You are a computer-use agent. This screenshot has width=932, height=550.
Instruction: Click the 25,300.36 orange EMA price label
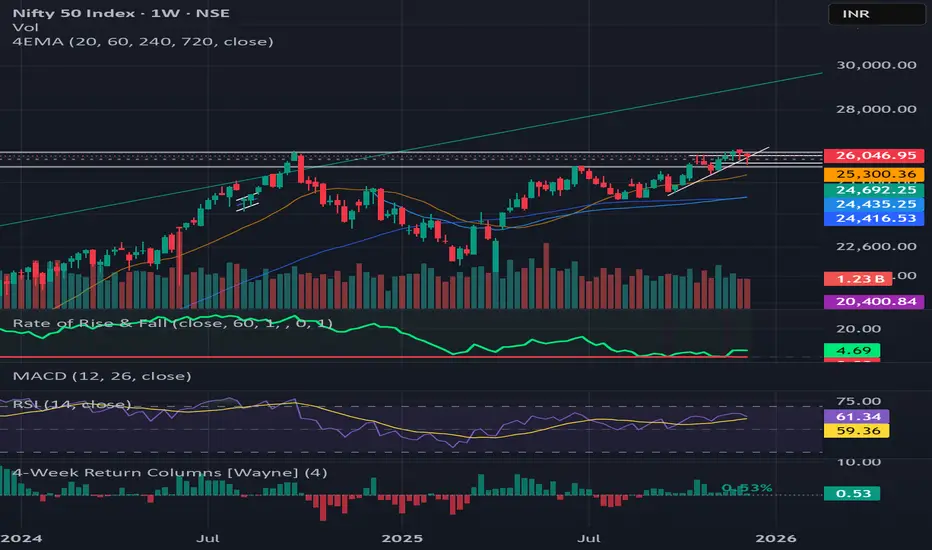[x=874, y=174]
